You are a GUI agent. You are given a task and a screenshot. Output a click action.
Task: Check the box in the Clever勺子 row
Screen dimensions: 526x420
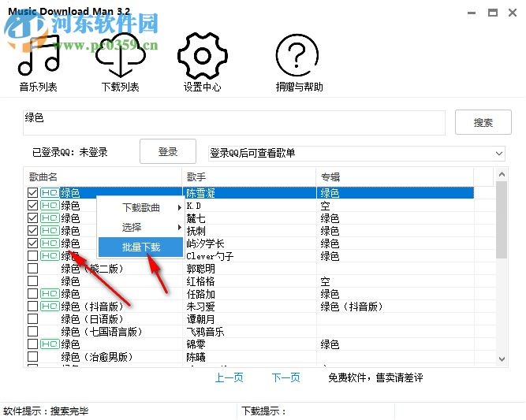32,256
